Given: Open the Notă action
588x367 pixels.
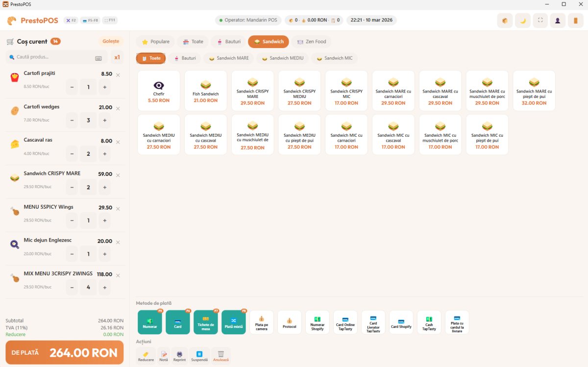Looking at the screenshot, I should click(163, 356).
